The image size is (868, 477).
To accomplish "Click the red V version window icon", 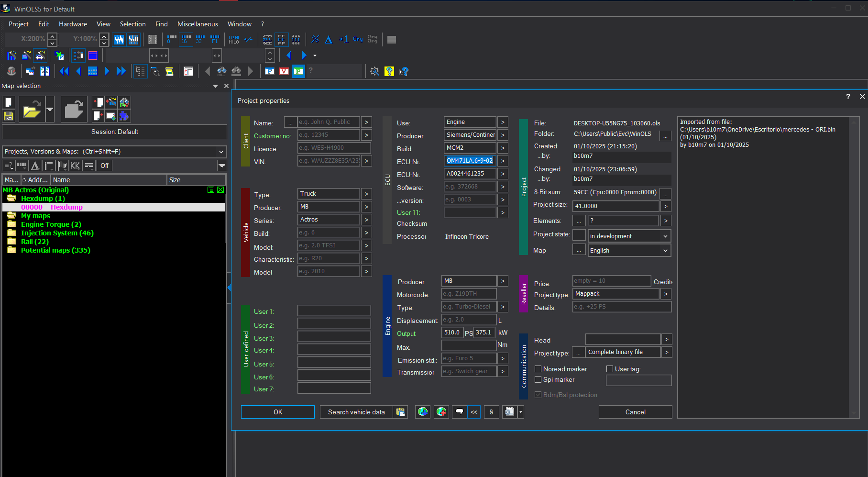I will [x=284, y=71].
